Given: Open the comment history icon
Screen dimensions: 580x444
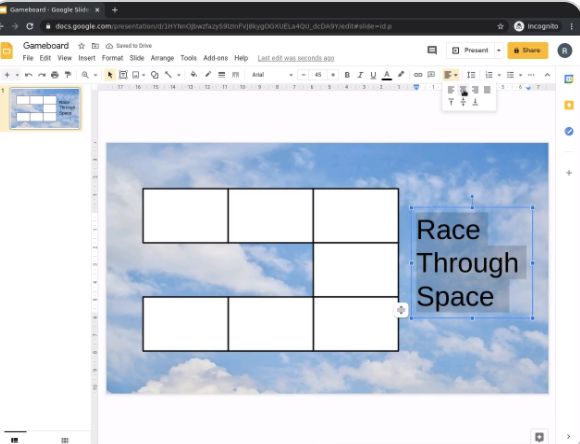Looking at the screenshot, I should 432,50.
